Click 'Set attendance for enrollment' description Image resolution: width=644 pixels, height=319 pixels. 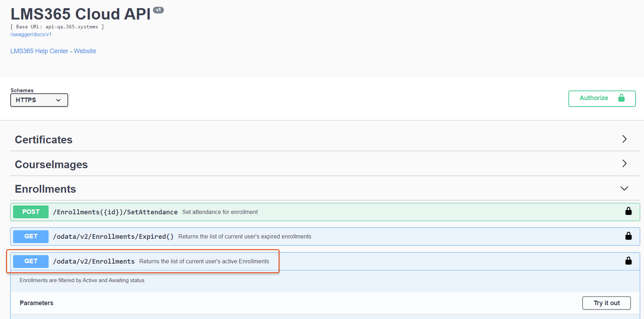click(x=220, y=212)
